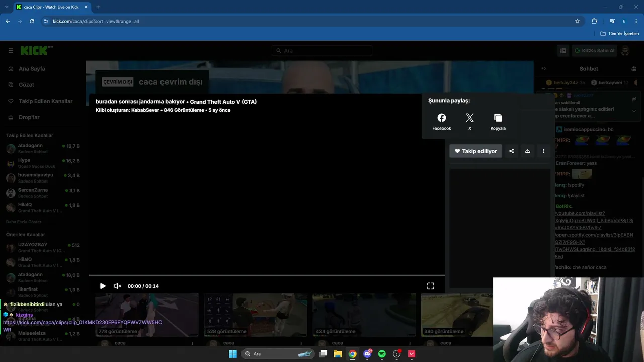
Task: Open the Chrome extensions puzzle icon
Action: pyautogui.click(x=594, y=21)
